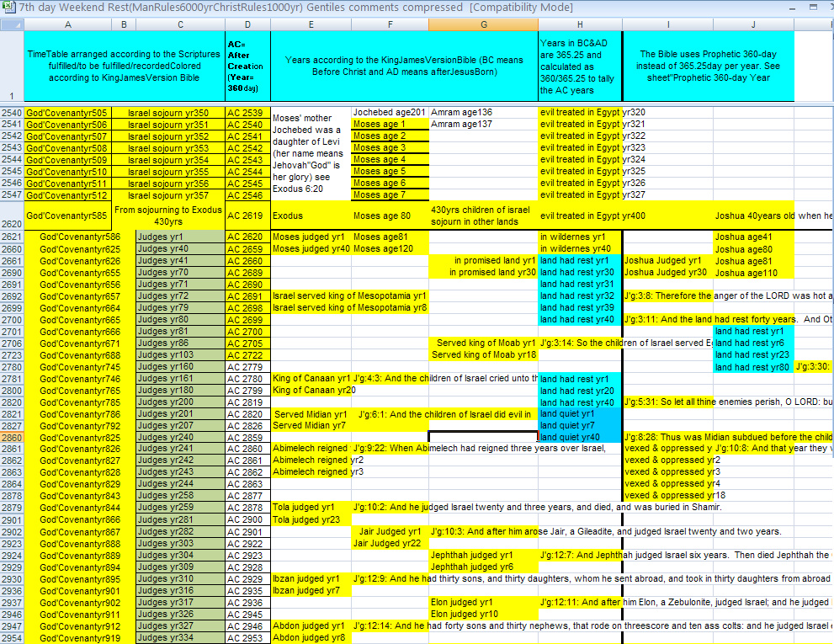Screen dimensions: 834x644
Task: Select the cell 'Joshua age41'
Action: click(x=754, y=237)
